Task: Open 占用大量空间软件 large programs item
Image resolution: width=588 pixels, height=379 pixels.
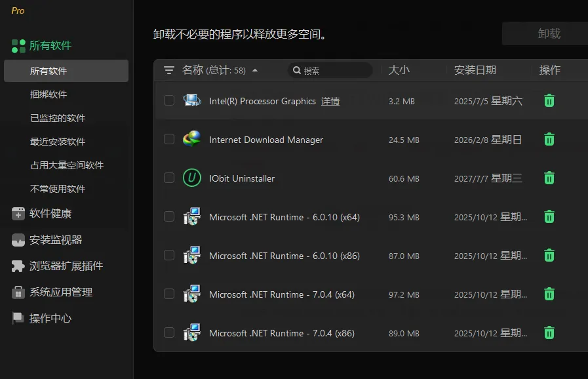Action: 67,165
